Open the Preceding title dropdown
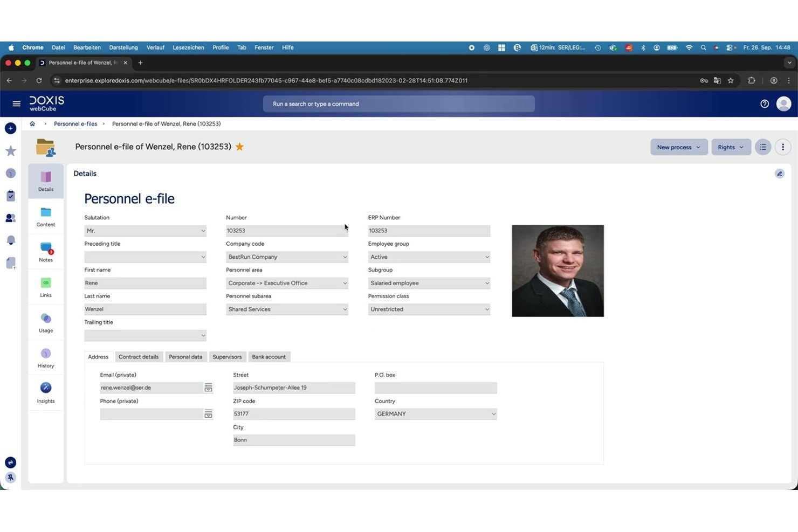Image resolution: width=798 pixels, height=532 pixels. click(145, 257)
